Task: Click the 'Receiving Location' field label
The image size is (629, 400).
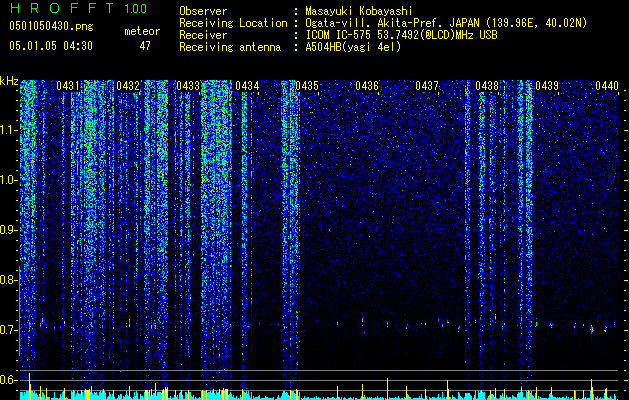Action: 233,23
